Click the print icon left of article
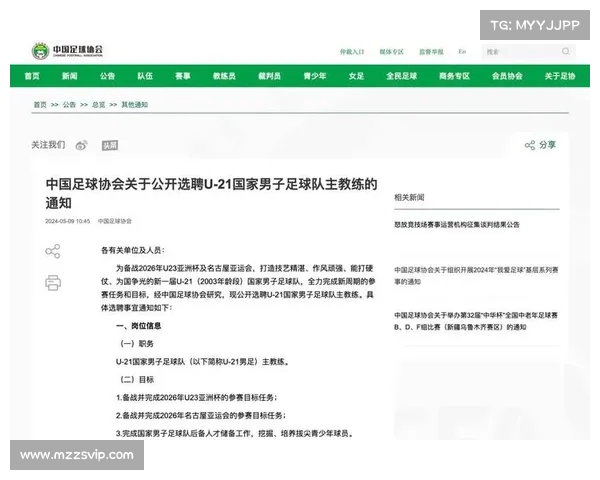600x480 pixels. [53, 283]
